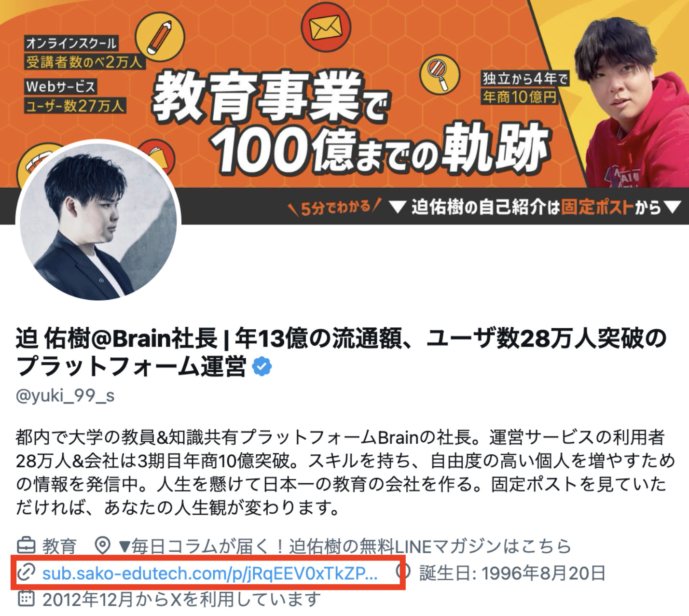Click the 固定ポスト text in banner

click(597, 208)
